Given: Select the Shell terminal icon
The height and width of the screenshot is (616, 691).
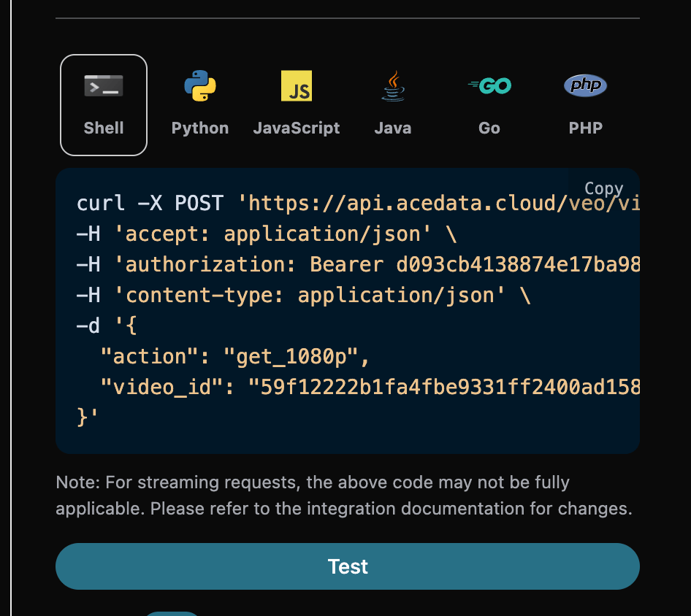Looking at the screenshot, I should [104, 85].
